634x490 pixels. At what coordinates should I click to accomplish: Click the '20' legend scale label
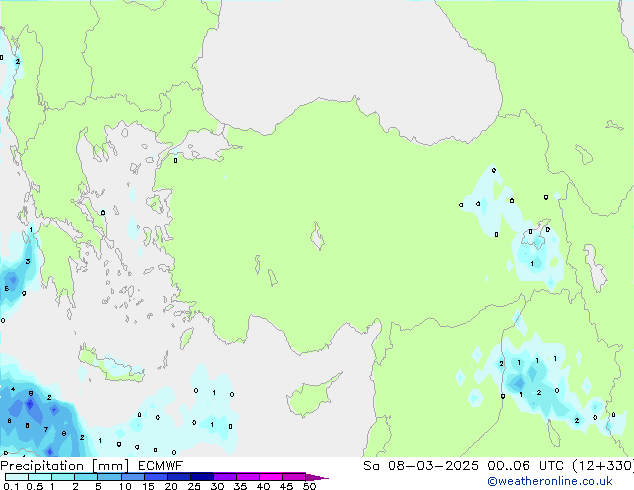click(171, 486)
